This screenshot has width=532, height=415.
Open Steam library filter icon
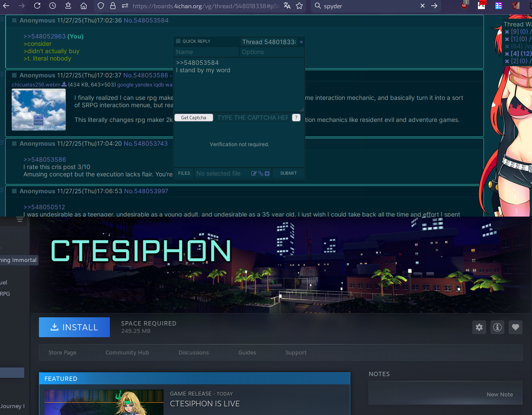tap(19, 220)
